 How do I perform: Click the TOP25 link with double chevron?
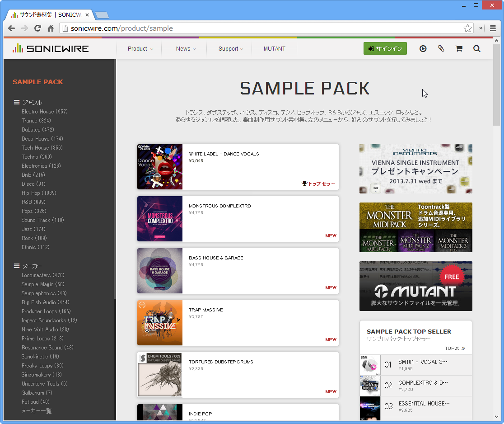coord(455,348)
